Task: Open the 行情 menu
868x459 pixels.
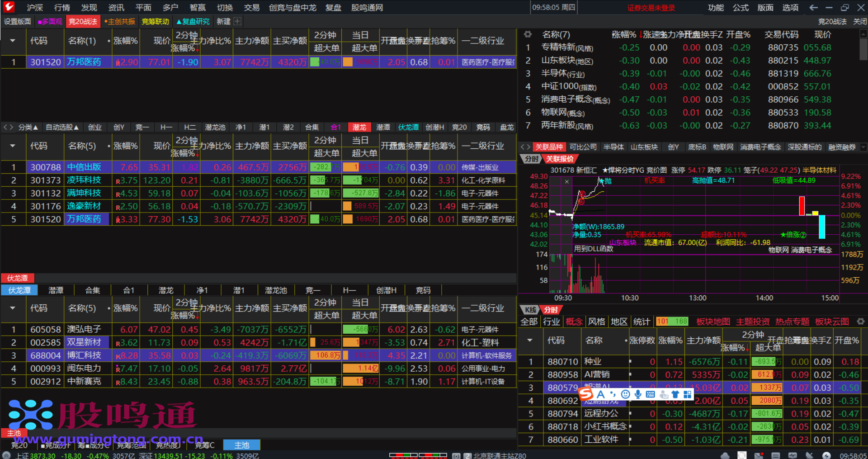Action: point(62,8)
